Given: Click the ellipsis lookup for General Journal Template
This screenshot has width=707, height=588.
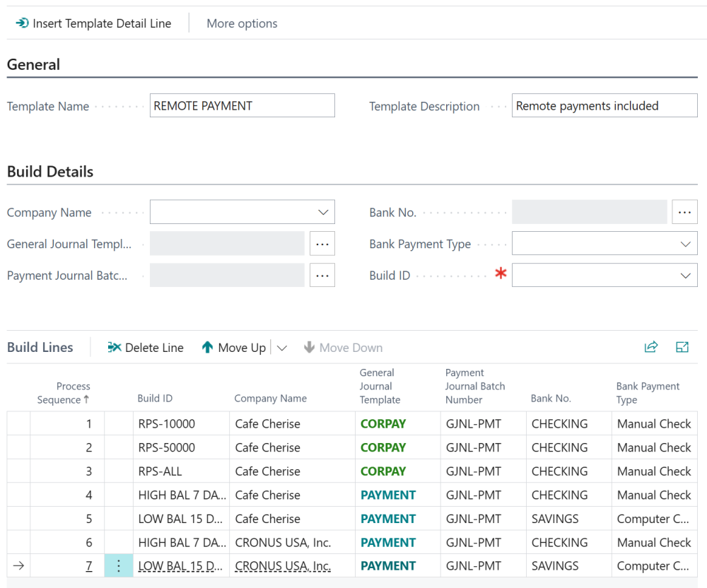Looking at the screenshot, I should tap(322, 243).
